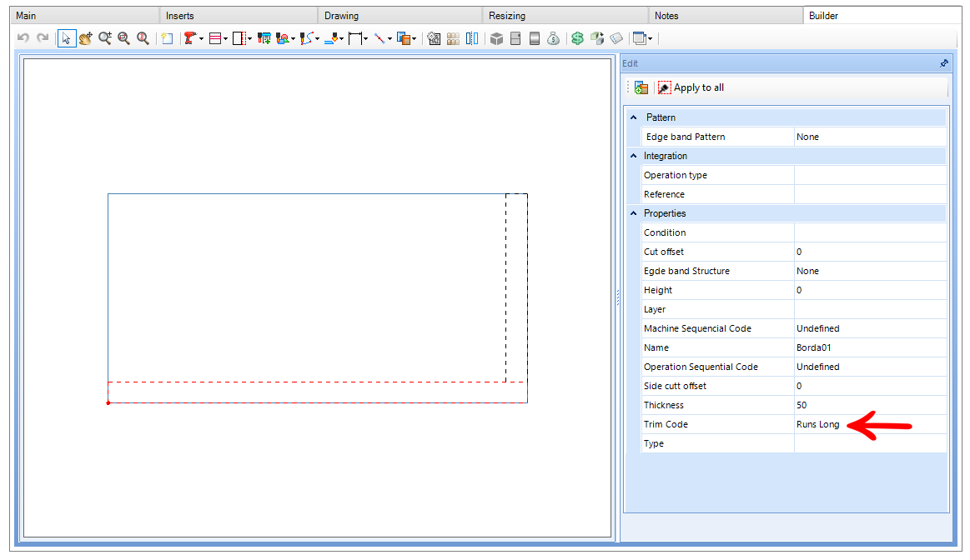Click the magnifier with red 1 icon
The width and height of the screenshot is (970, 560).
[143, 38]
